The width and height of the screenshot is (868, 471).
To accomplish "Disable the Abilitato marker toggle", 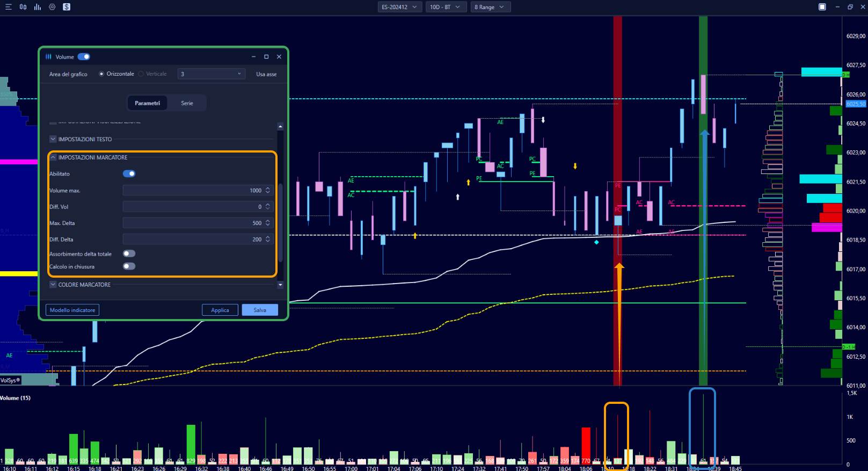I will click(129, 173).
